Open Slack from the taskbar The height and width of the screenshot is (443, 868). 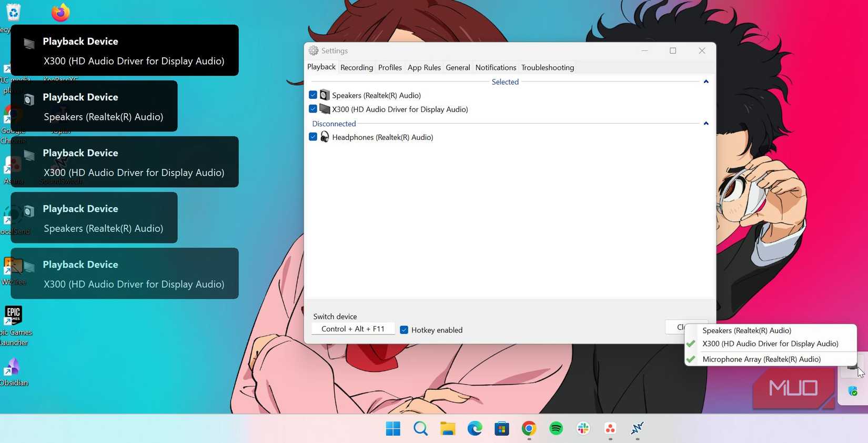click(583, 429)
